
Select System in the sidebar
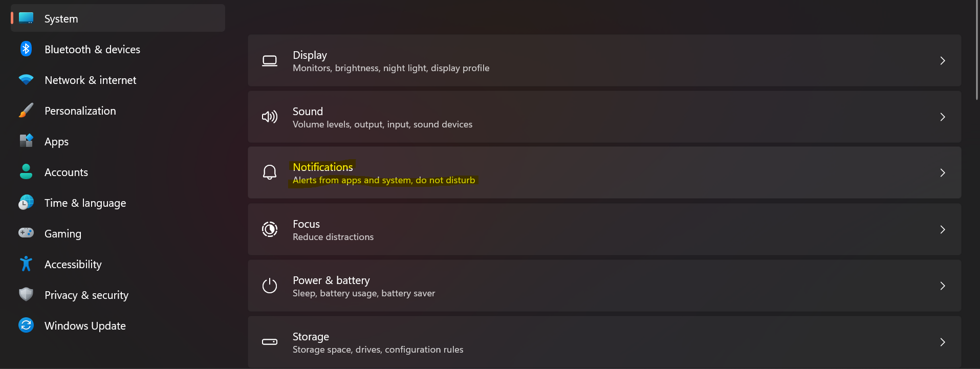pyautogui.click(x=61, y=19)
